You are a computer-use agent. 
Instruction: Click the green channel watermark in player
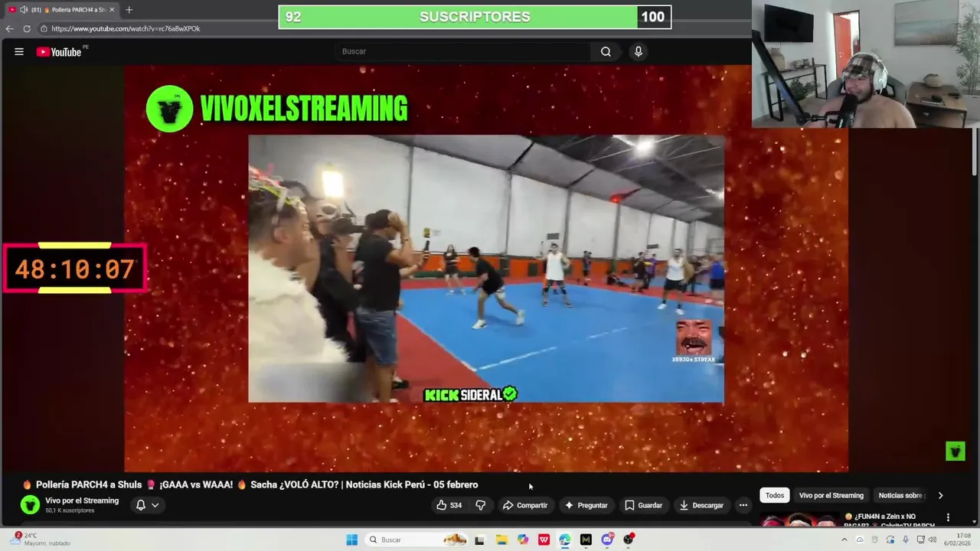tap(955, 451)
